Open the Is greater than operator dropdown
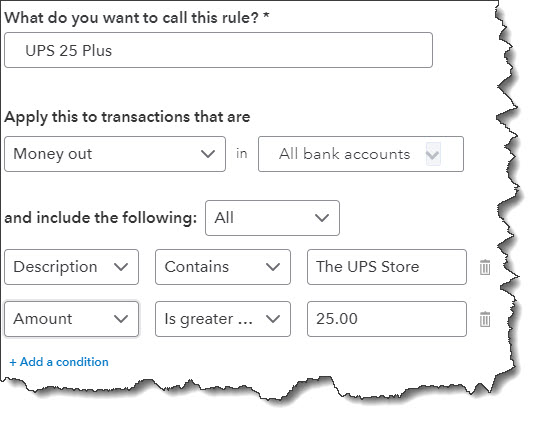This screenshot has width=542, height=422. click(223, 319)
